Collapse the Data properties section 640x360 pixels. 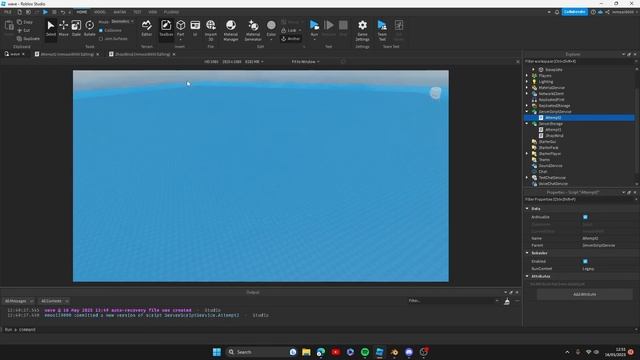coord(527,209)
